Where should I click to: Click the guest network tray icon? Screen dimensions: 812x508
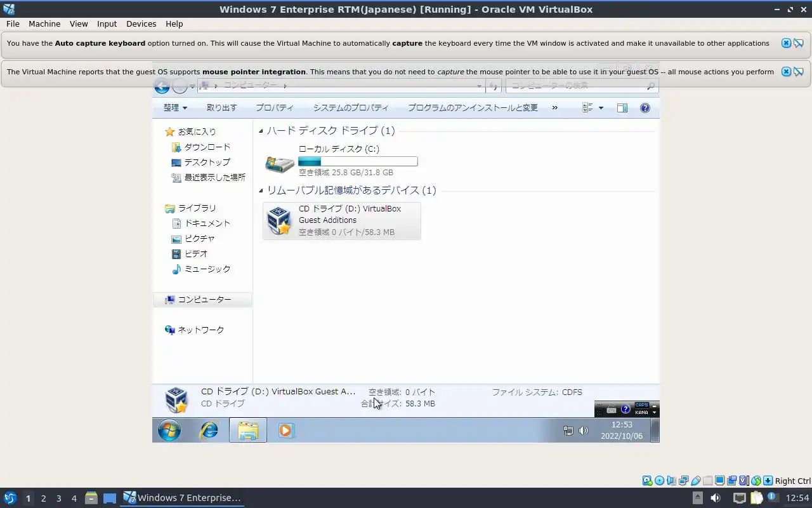point(568,431)
